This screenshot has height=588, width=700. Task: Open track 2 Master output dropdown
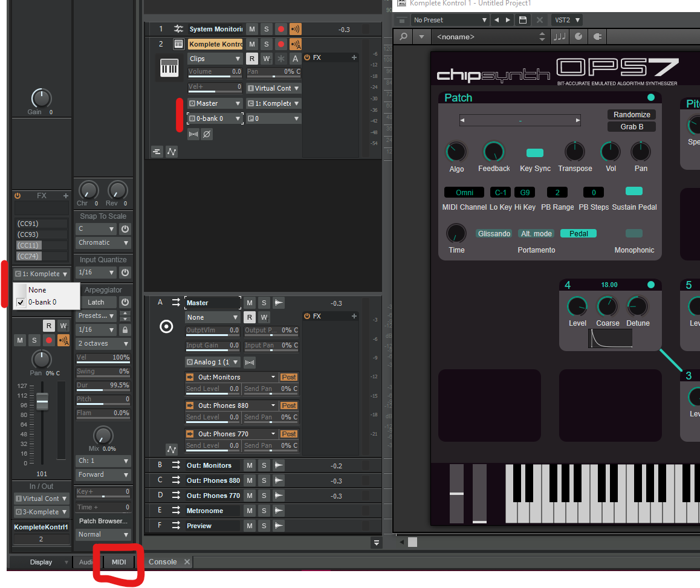(215, 103)
